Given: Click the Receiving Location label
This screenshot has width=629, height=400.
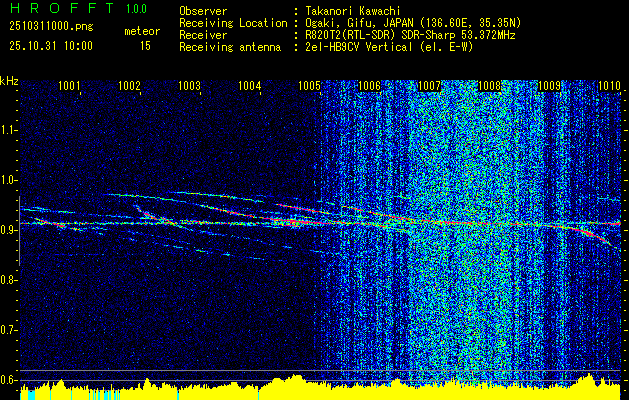Looking at the screenshot, I should coord(233,23).
